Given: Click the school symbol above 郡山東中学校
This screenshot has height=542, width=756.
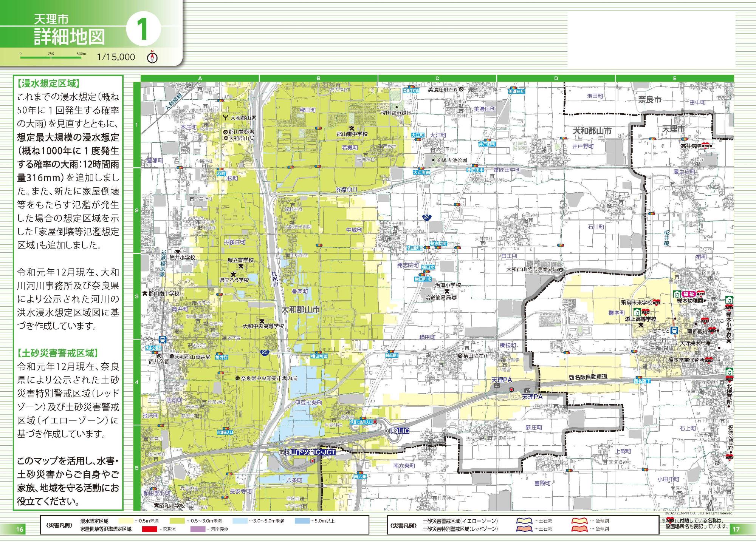Looking at the screenshot, I should tap(352, 128).
